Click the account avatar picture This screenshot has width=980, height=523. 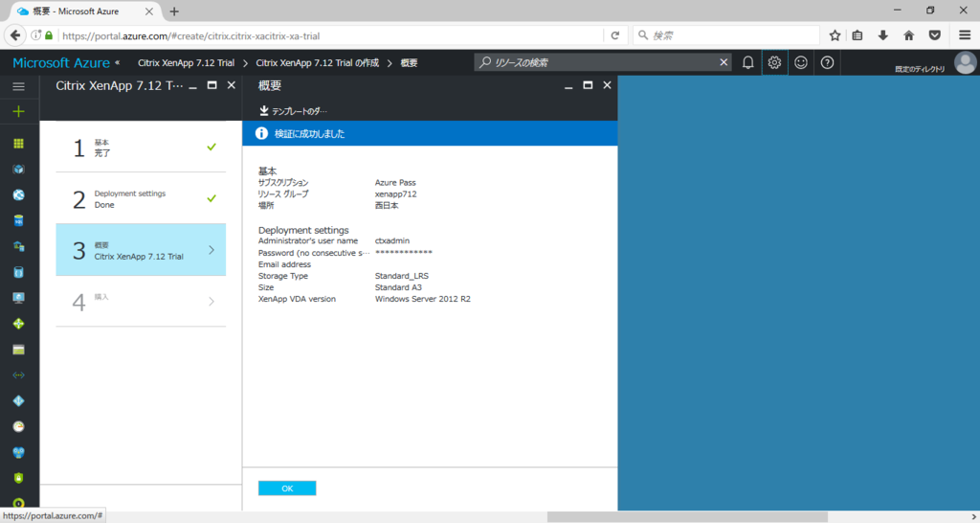tap(965, 62)
